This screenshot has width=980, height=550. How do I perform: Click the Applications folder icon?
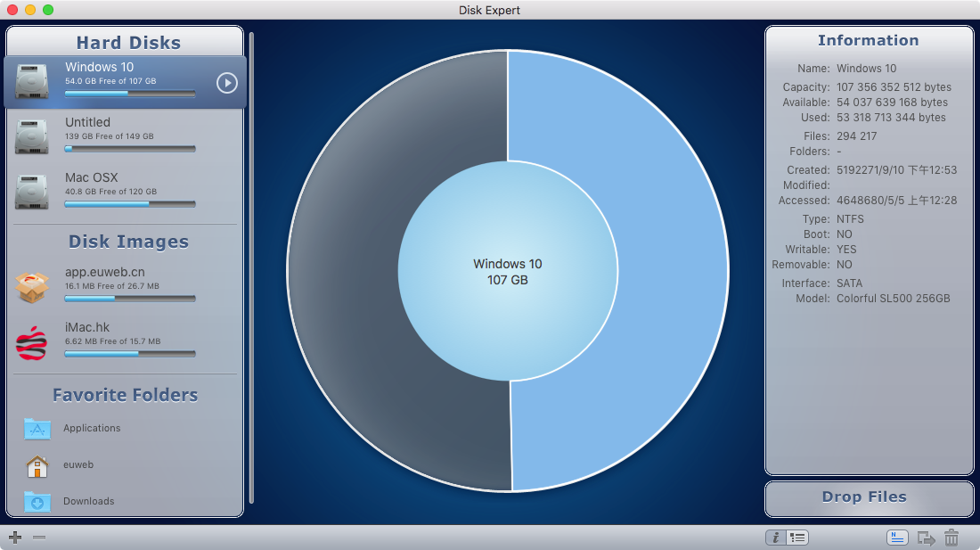click(x=37, y=429)
